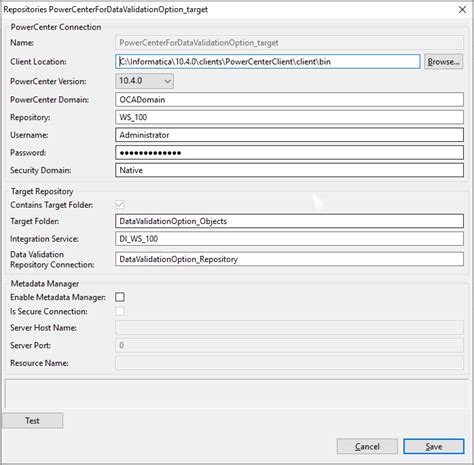Click the 'PowerCenter Version:' label
The image size is (474, 465).
point(48,81)
